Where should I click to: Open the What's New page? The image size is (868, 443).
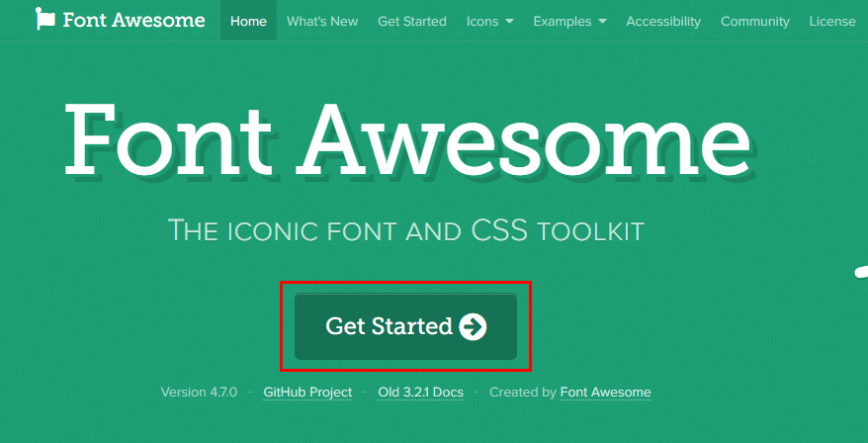[322, 22]
